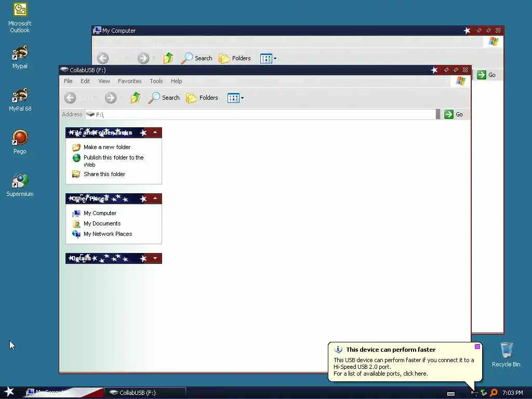Click the orange magnifier tray icon
The image size is (532, 399).
pos(494,393)
